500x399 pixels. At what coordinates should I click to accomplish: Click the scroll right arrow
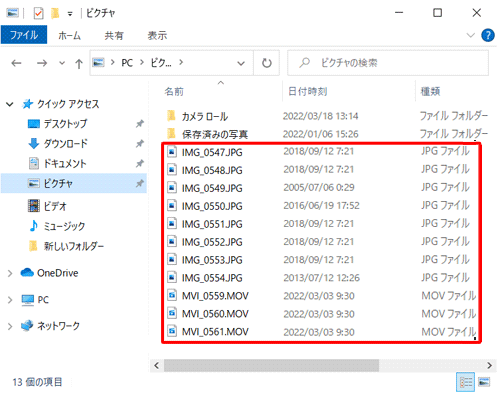click(x=489, y=365)
